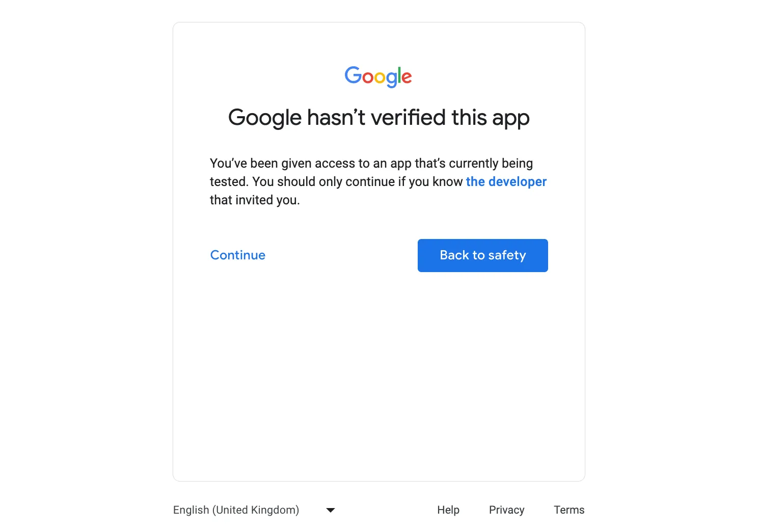Click the Google logo

(378, 77)
